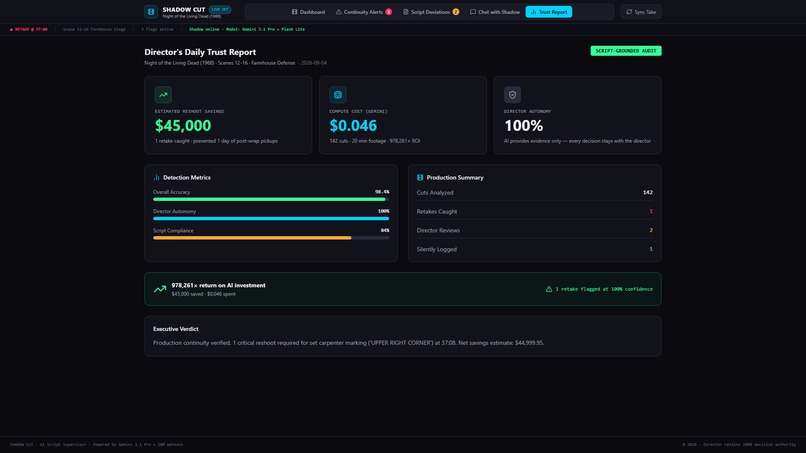Click the orange Script Deviations count badge
Image resolution: width=806 pixels, height=453 pixels.
455,12
